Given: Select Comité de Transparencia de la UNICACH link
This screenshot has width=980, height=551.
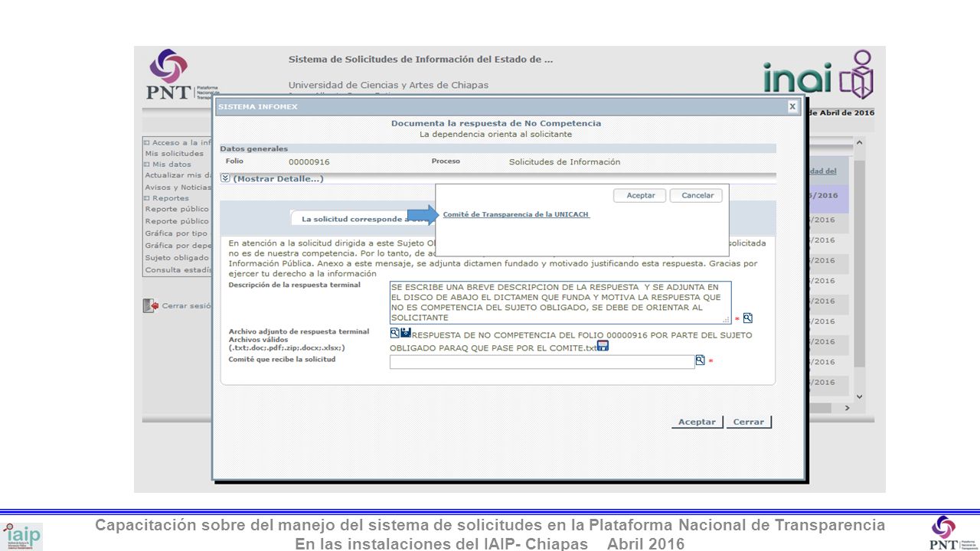Looking at the screenshot, I should [516, 215].
